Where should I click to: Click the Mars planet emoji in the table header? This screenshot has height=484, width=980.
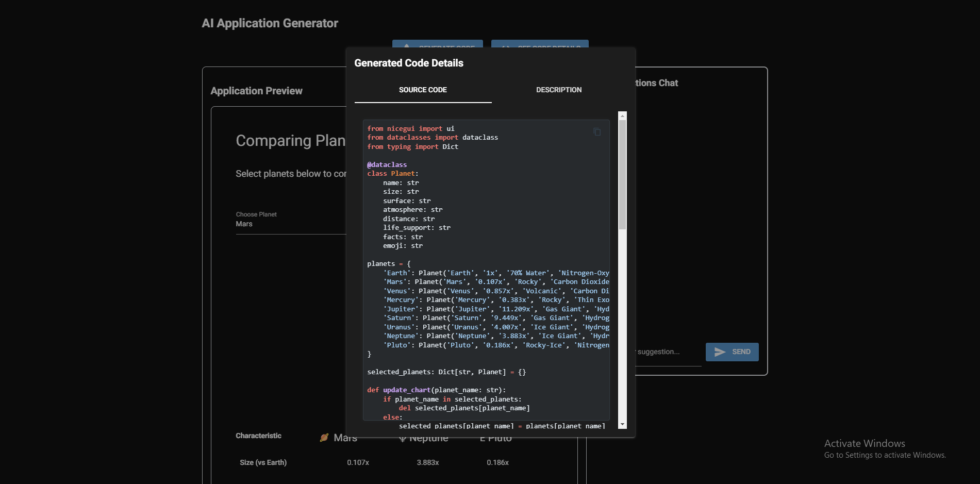(324, 438)
